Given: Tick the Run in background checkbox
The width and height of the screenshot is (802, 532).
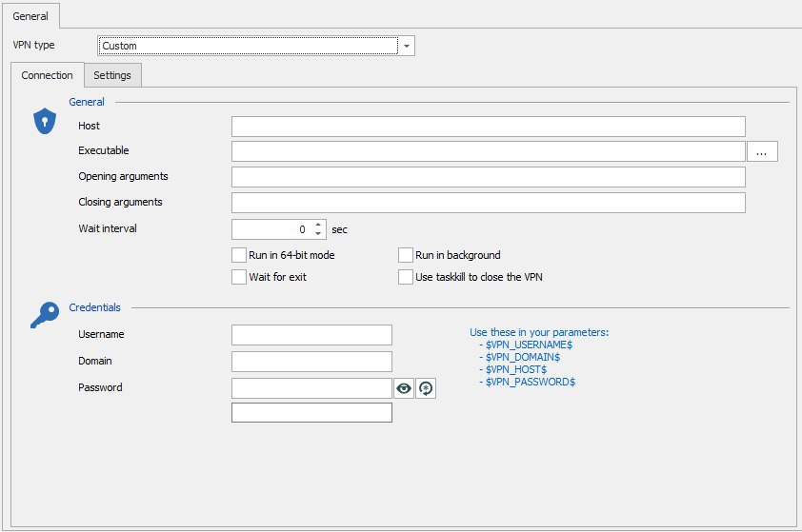Looking at the screenshot, I should click(x=406, y=255).
